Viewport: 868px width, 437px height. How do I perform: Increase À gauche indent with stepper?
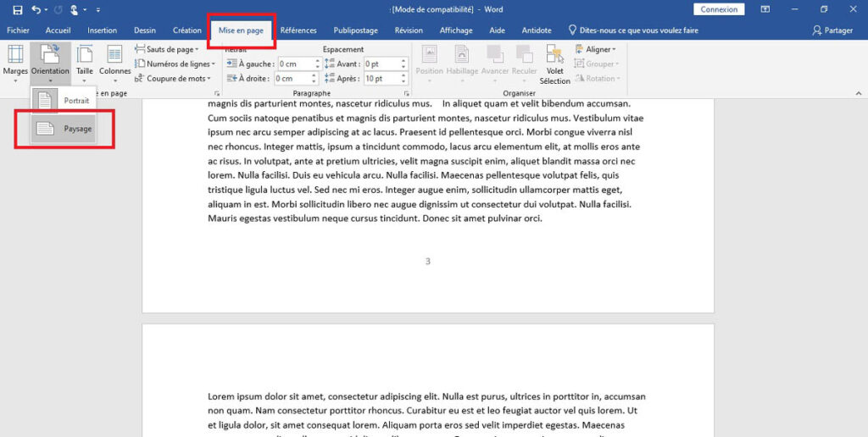coord(317,61)
